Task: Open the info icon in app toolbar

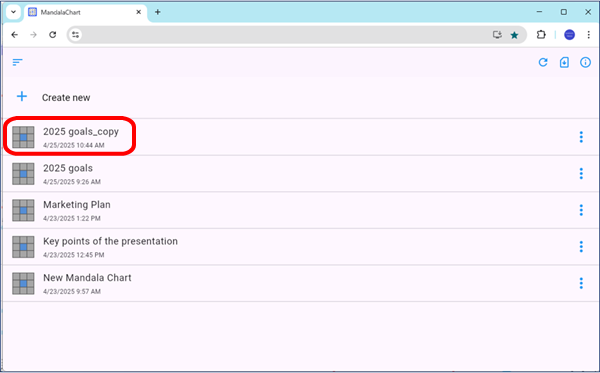Action: coord(585,62)
